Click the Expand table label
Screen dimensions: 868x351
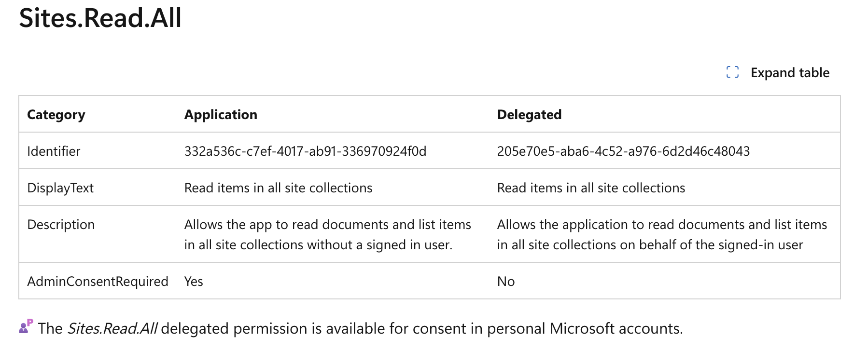(x=789, y=72)
